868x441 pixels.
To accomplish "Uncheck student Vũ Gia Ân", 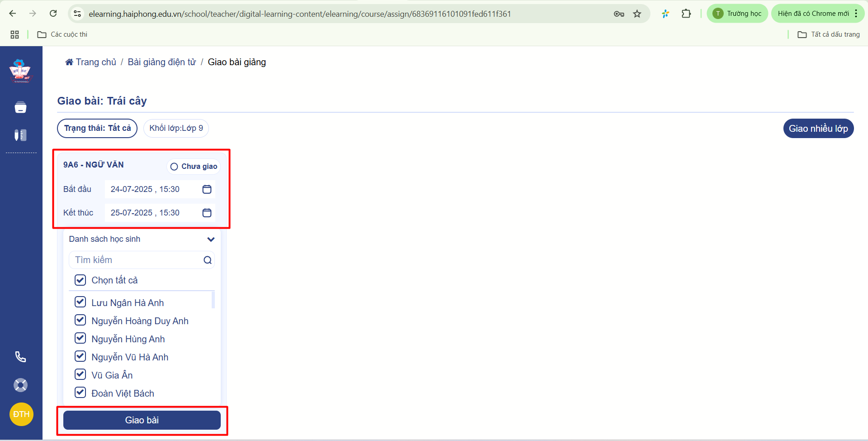I will [x=81, y=374].
